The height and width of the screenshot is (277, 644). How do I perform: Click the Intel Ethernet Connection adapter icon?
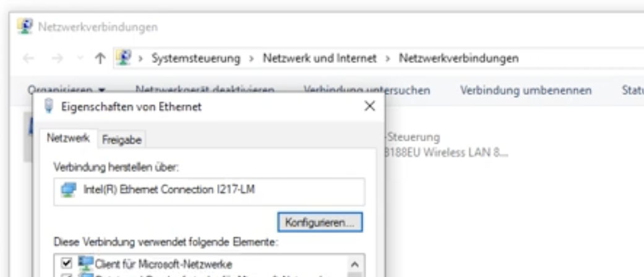point(69,190)
